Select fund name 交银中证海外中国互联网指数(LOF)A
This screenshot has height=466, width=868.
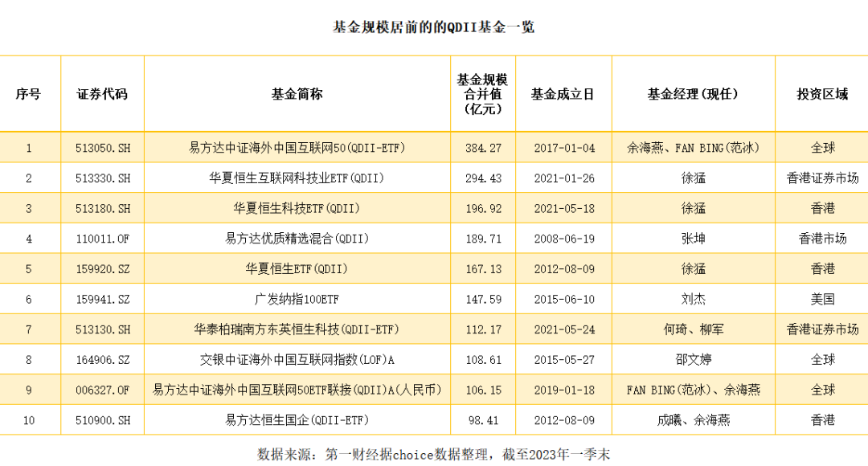[x=297, y=360]
